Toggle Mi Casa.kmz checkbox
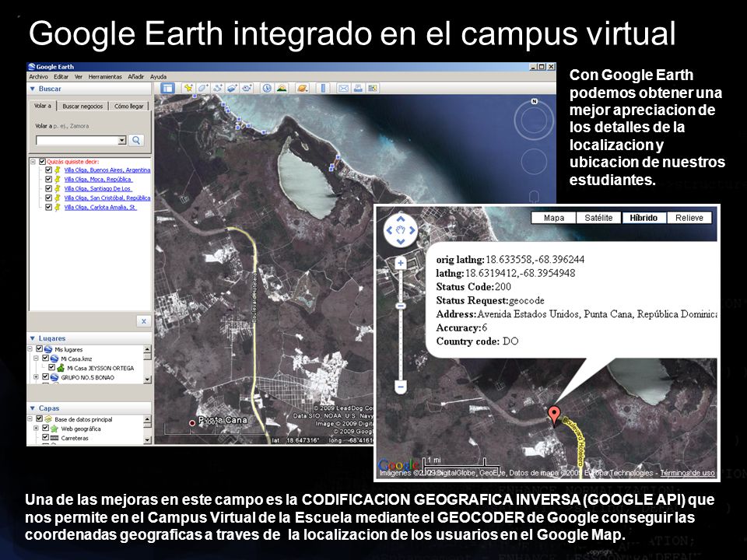747x560 pixels. [x=46, y=359]
